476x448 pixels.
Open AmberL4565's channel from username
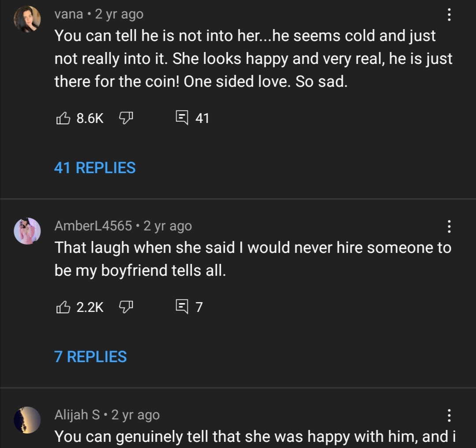(93, 226)
